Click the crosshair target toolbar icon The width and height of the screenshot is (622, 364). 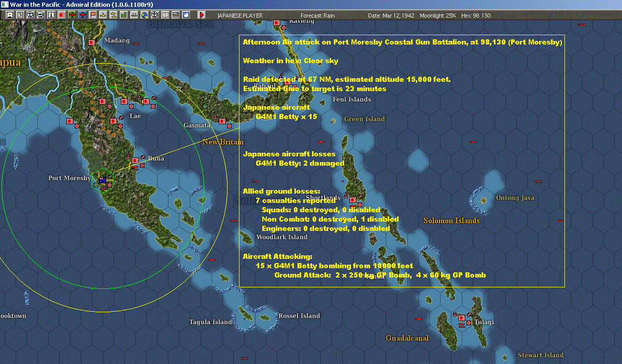click(154, 15)
